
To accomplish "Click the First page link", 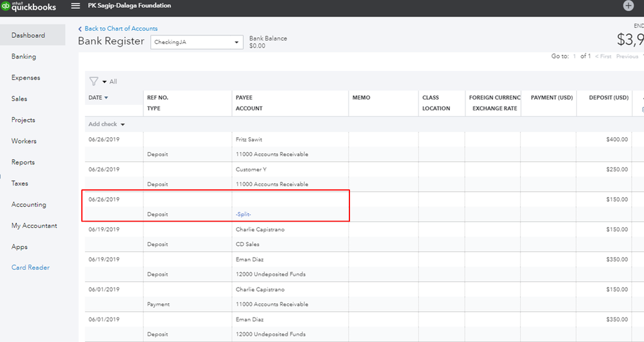I will click(604, 57).
